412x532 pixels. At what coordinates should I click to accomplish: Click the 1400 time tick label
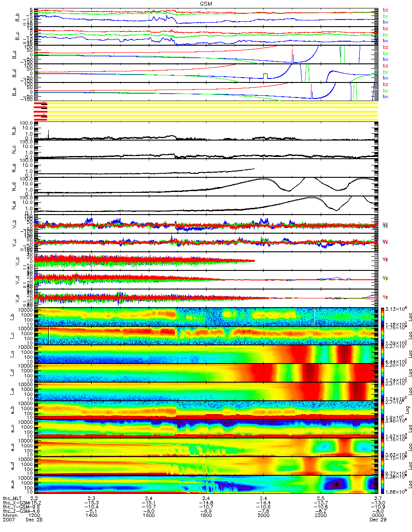[91, 515]
